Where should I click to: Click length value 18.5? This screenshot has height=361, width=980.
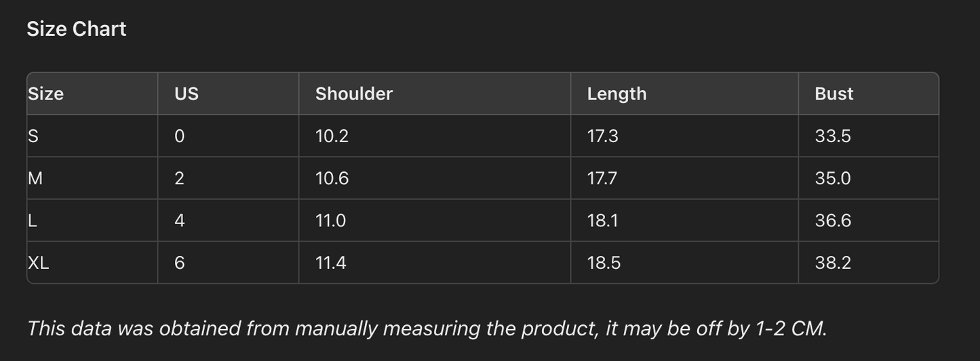[604, 262]
